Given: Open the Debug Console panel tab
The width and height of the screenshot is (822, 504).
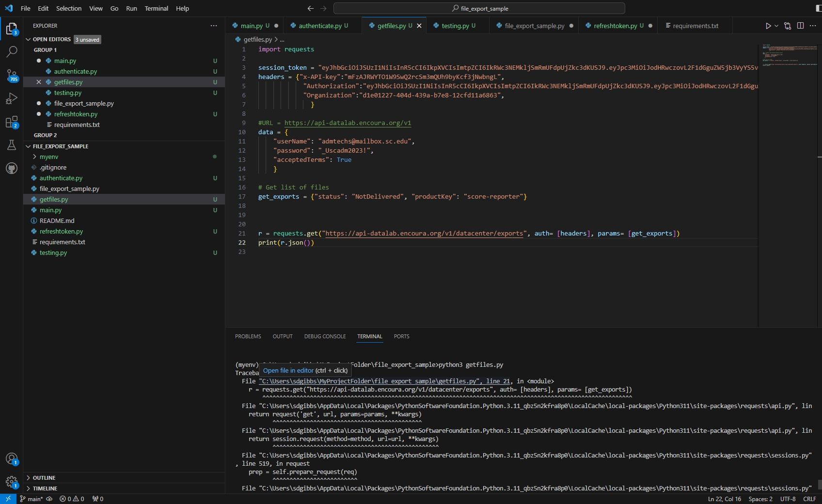Looking at the screenshot, I should [325, 336].
